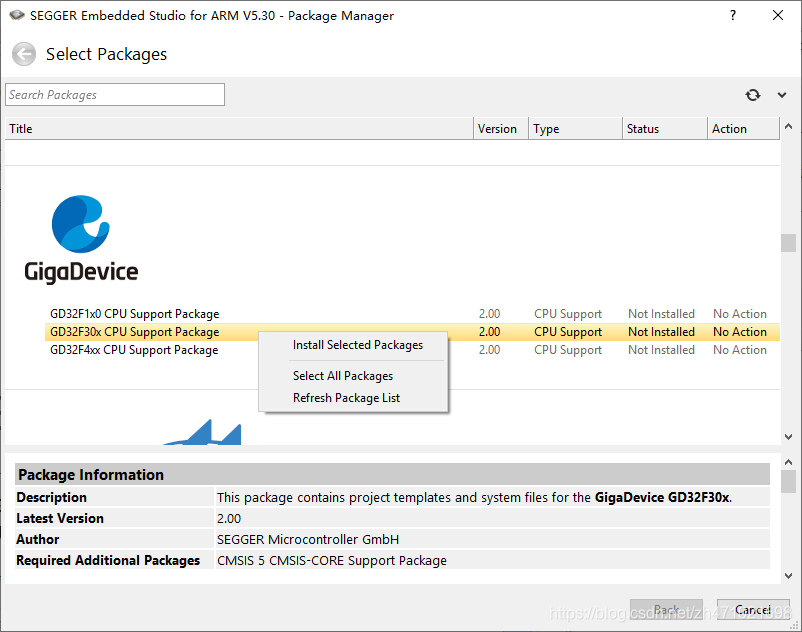This screenshot has height=632, width=802.
Task: Click the package list scrollbar thumb
Action: point(788,243)
